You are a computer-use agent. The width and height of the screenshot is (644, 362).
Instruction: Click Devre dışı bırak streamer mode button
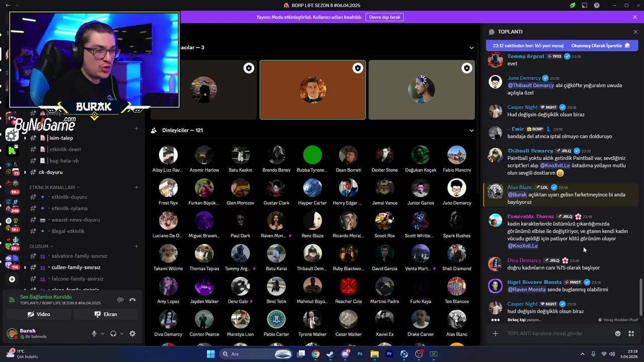[x=384, y=17]
